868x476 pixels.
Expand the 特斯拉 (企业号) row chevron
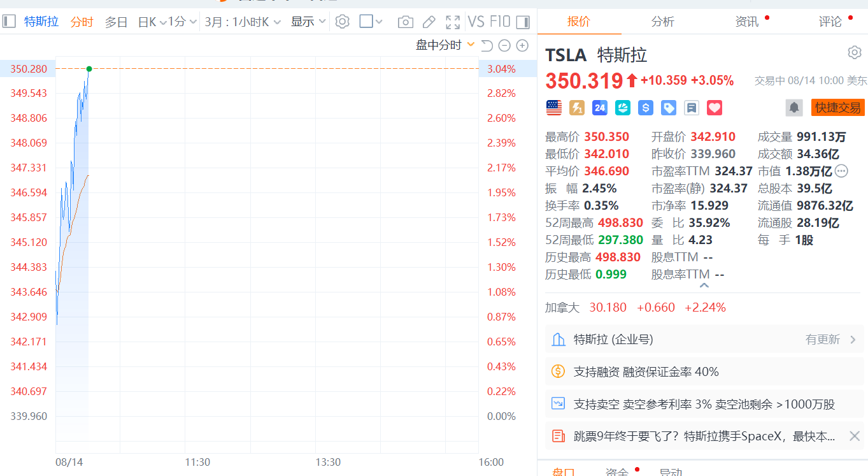click(x=853, y=340)
